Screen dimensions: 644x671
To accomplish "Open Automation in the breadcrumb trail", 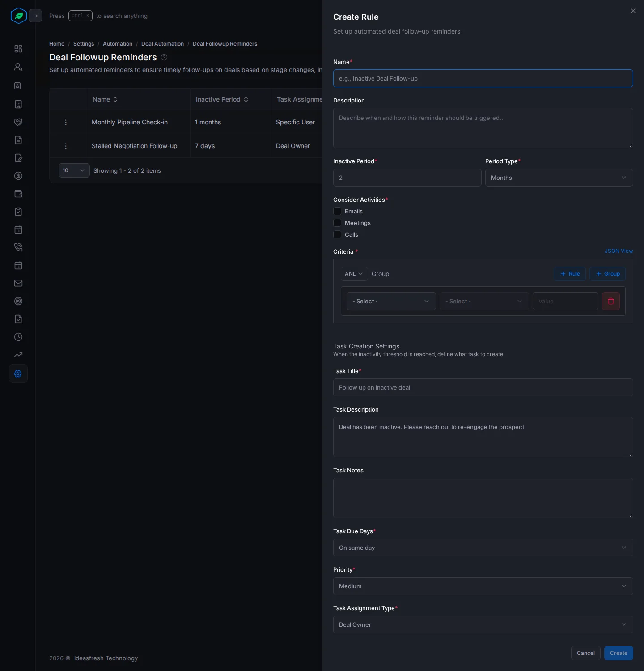I will point(118,44).
